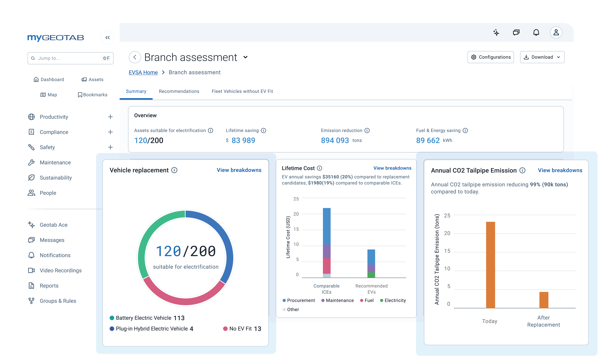Switch to the Recommendations tab

click(179, 91)
